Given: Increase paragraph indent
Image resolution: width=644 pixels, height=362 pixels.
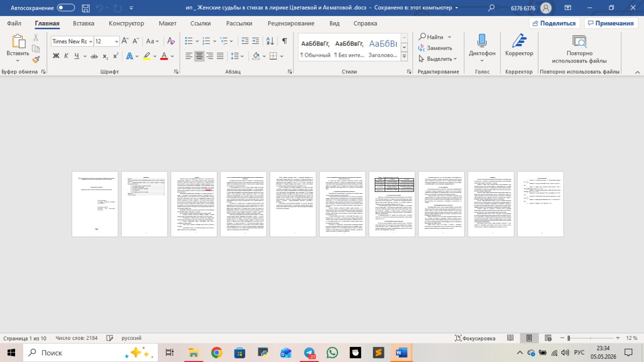Looking at the screenshot, I should [256, 41].
